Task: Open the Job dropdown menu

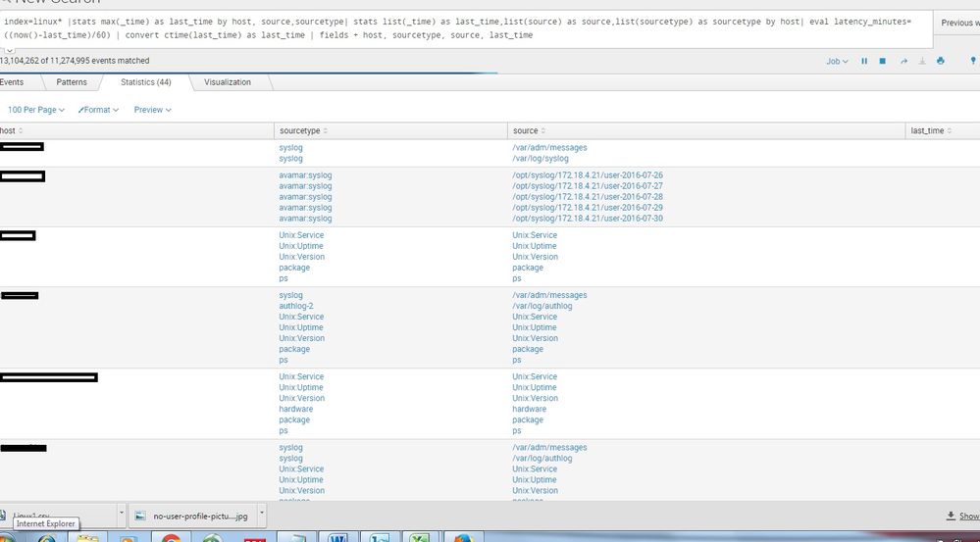Action: pos(837,61)
